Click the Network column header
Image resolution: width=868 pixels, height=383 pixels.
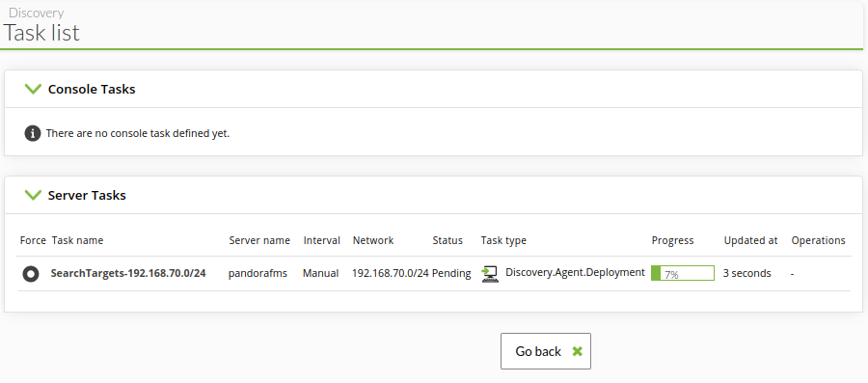[x=373, y=240]
